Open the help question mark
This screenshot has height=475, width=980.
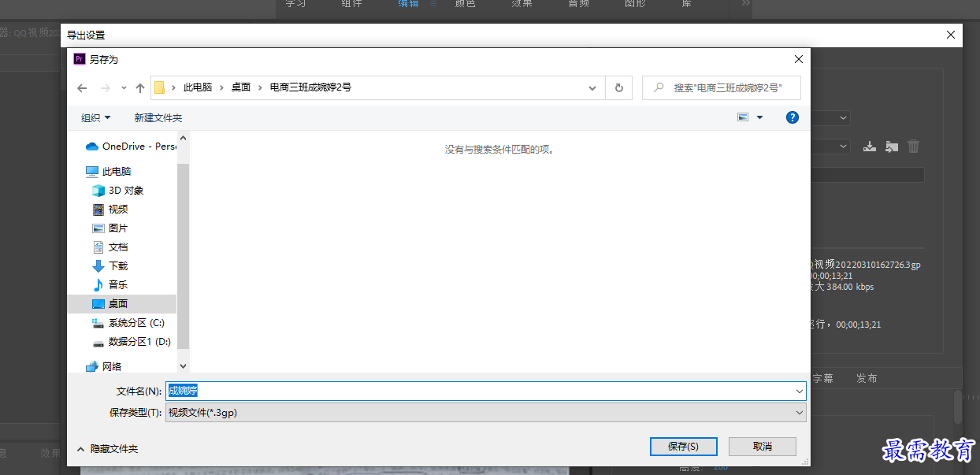[793, 117]
